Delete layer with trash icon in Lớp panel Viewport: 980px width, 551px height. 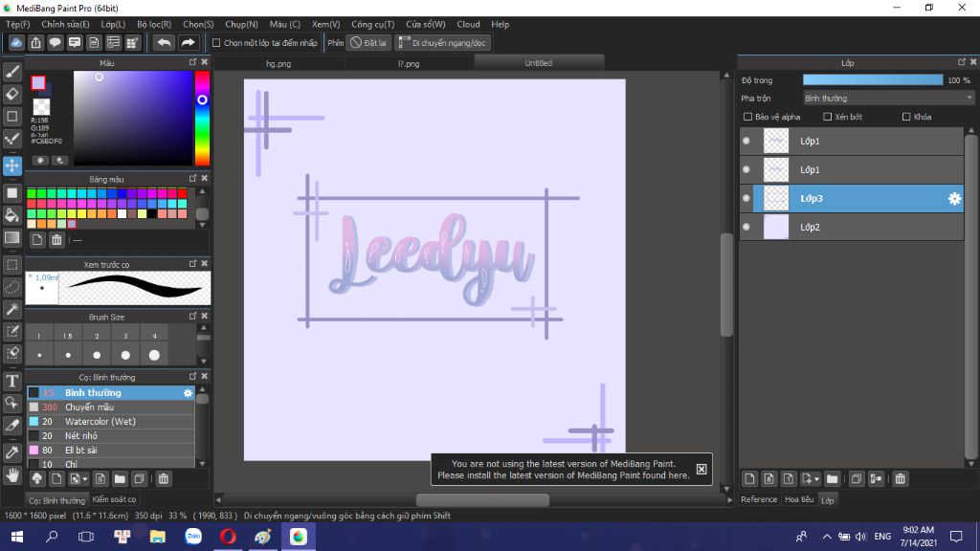click(x=900, y=479)
